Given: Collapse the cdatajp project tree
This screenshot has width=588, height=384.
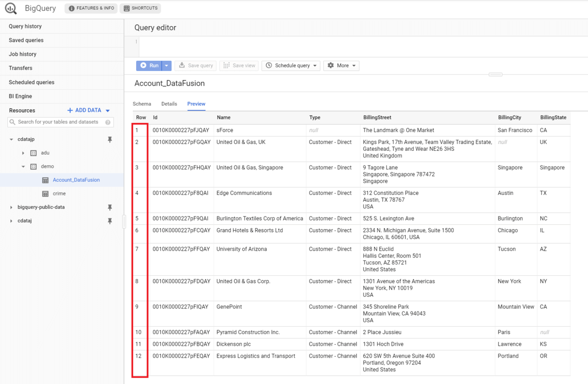Looking at the screenshot, I should click(11, 140).
